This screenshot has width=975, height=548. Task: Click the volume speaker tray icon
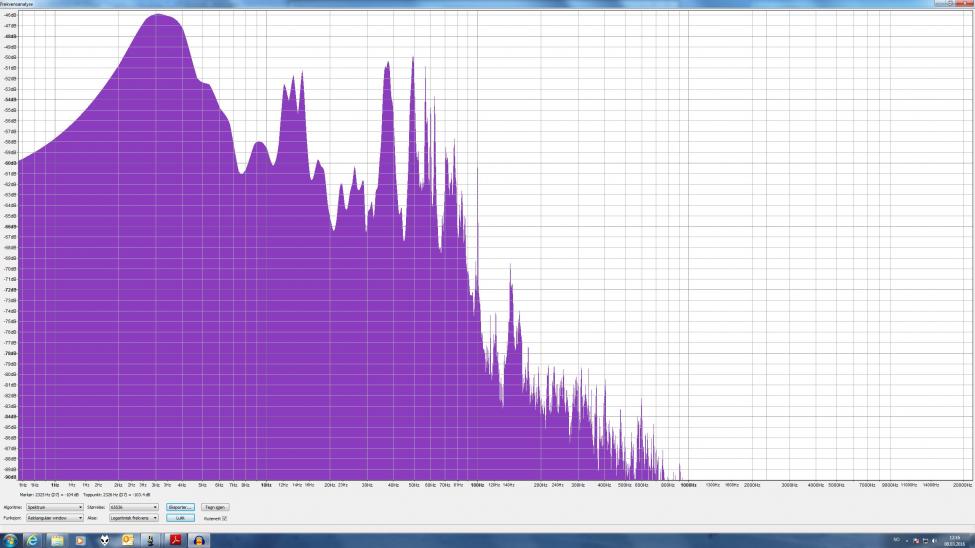pyautogui.click(x=933, y=540)
